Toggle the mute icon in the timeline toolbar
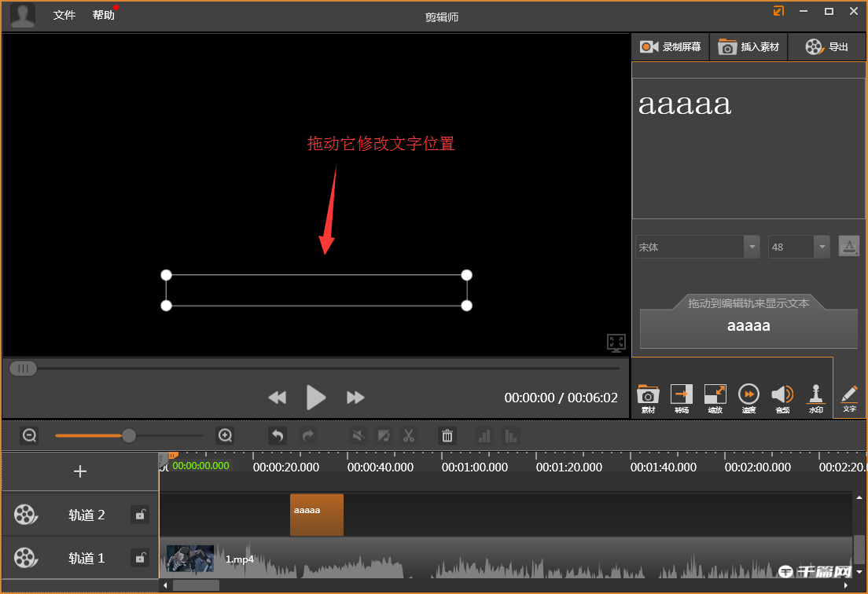This screenshot has height=594, width=868. [358, 435]
